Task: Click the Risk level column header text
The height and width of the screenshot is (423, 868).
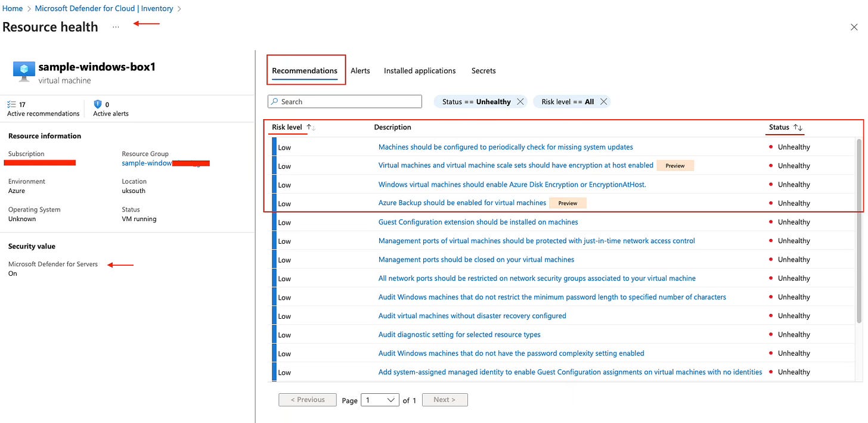Action: point(287,127)
